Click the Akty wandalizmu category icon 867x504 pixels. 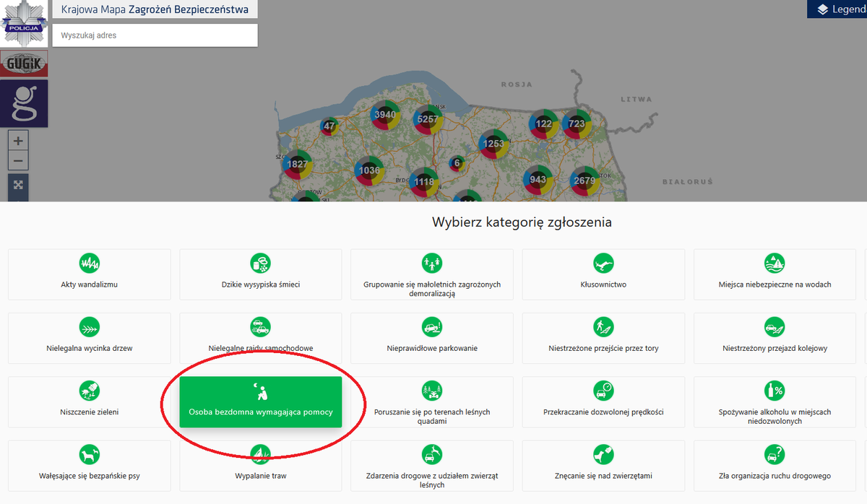[x=90, y=264]
